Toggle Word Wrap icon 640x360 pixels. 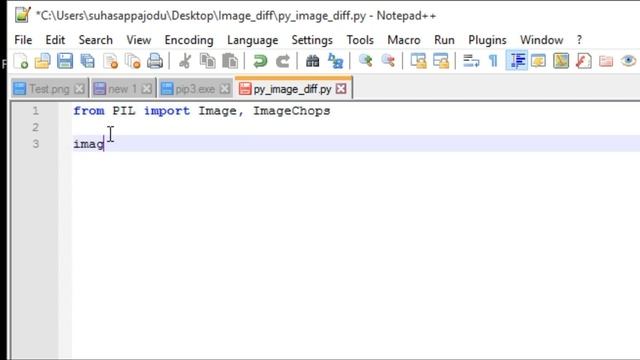471,61
